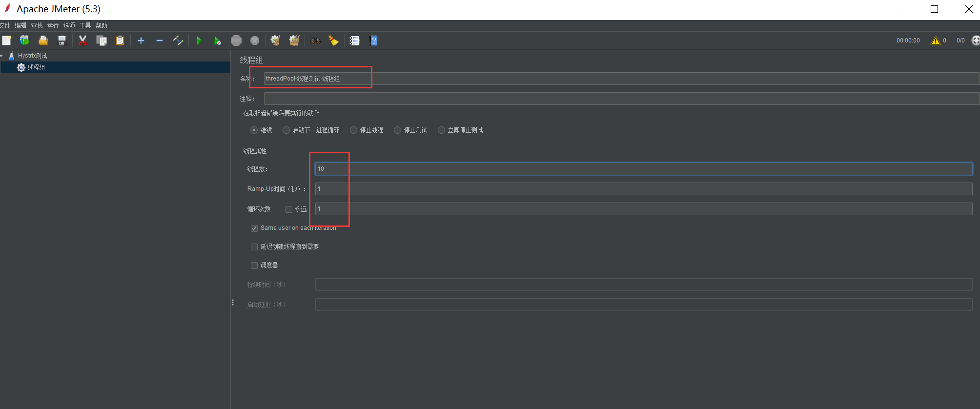Select 启动下一进程循环 radio option
Viewport: 980px width, 409px height.
[286, 130]
